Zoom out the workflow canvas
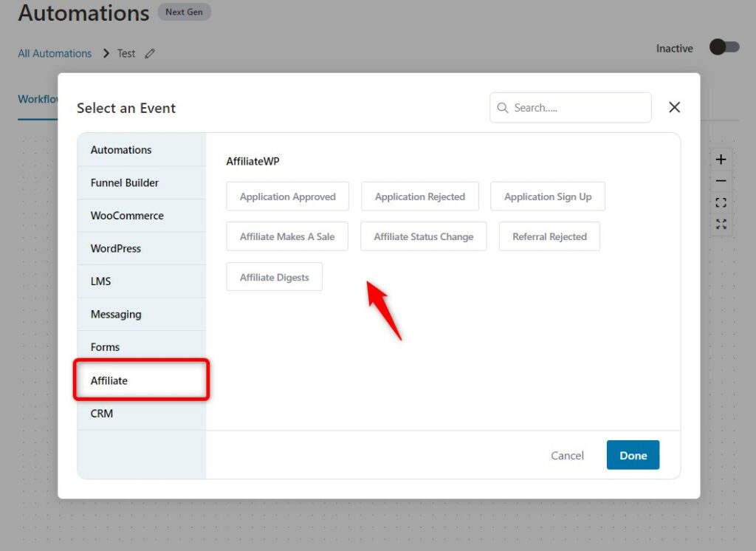 [721, 181]
